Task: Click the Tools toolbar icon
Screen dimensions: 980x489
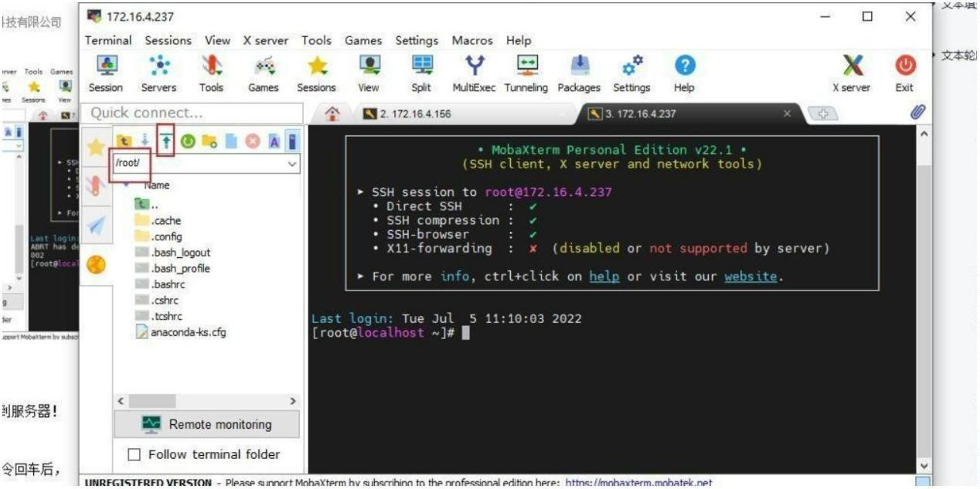Action: coord(211,65)
